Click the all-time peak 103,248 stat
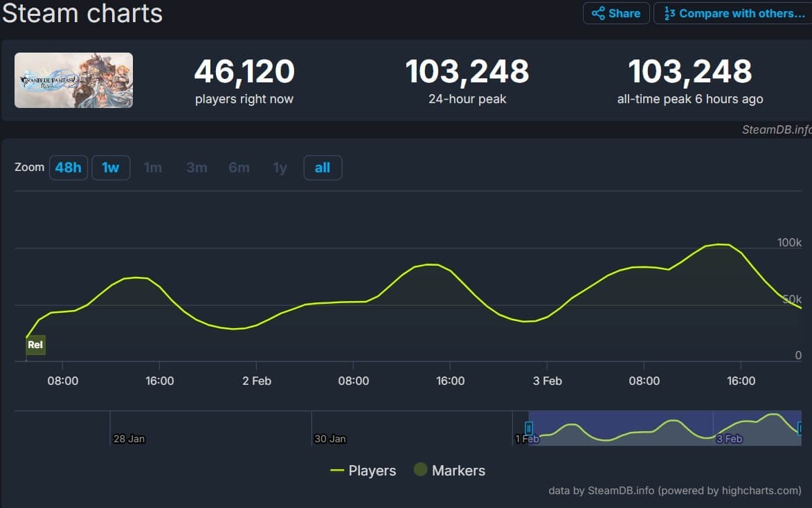The height and width of the screenshot is (508, 812). [689, 72]
